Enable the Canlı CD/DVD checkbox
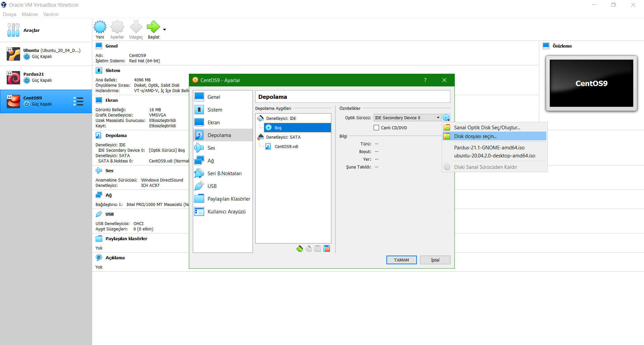Viewport: 644px width, 345px height. [x=376, y=128]
